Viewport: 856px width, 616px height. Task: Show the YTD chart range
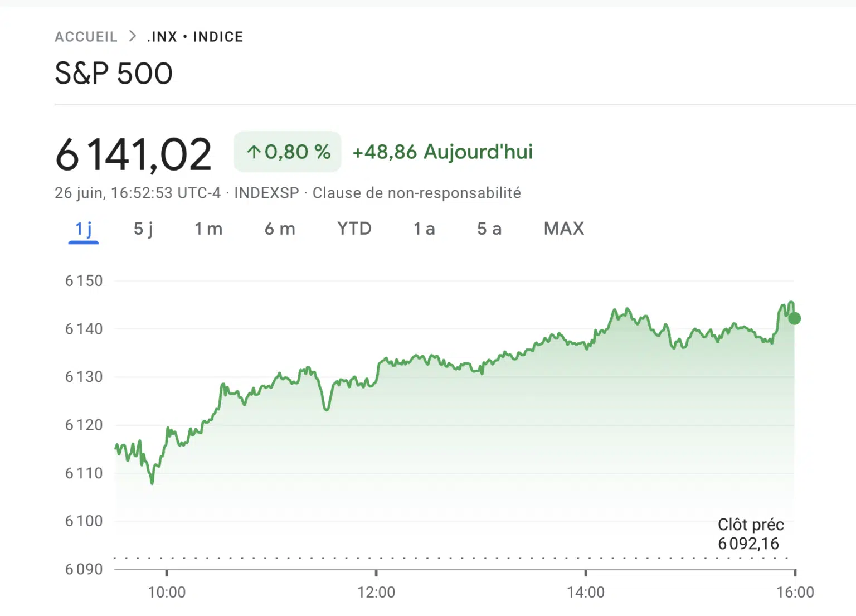coord(354,229)
